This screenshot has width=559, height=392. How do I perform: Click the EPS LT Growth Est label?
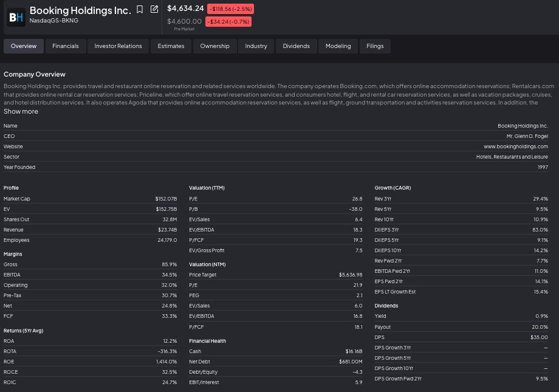(395, 292)
